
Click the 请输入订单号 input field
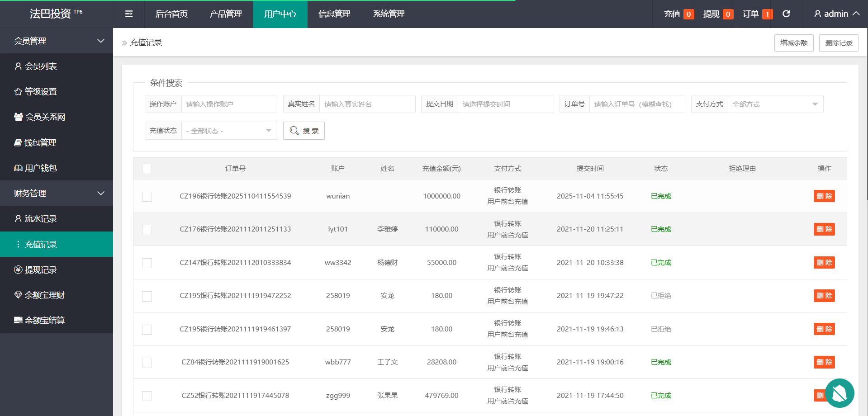pos(636,104)
